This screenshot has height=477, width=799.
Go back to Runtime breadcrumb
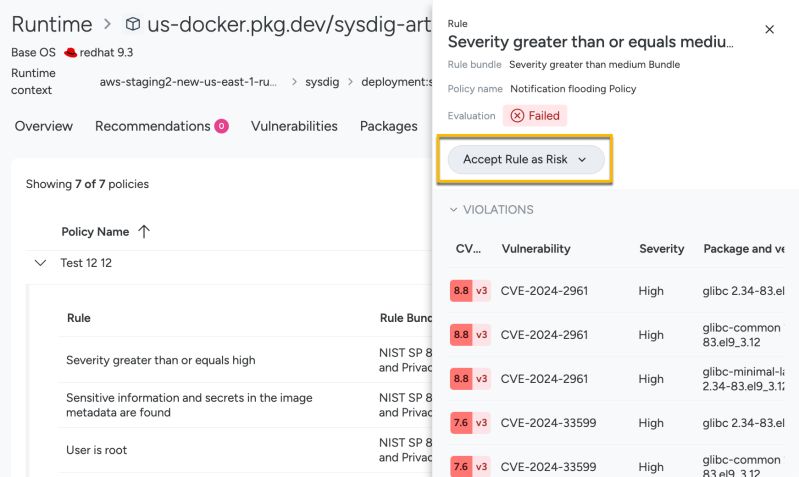52,24
